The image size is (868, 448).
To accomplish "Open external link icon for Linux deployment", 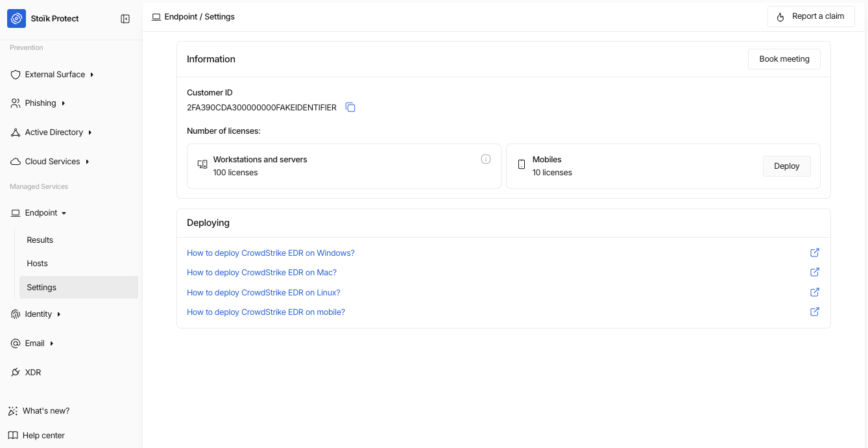I will [x=815, y=292].
